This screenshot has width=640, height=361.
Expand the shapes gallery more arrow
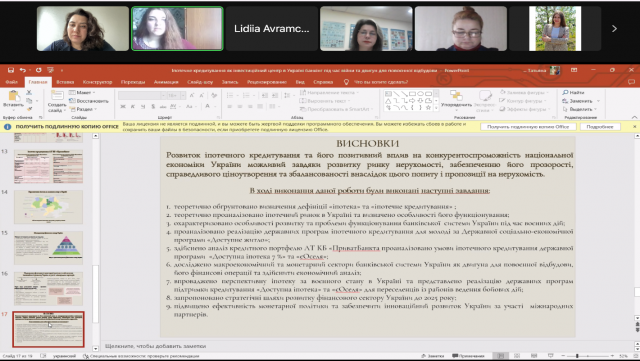[x=436, y=108]
